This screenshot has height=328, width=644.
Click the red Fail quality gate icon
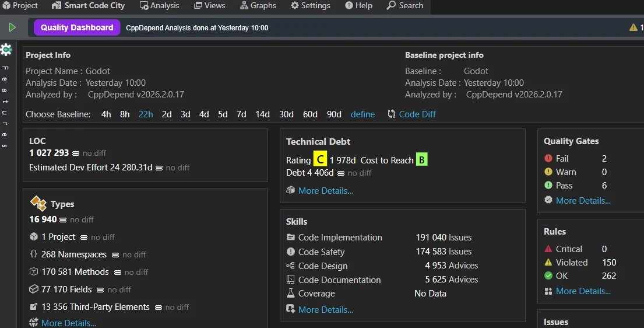[548, 158]
